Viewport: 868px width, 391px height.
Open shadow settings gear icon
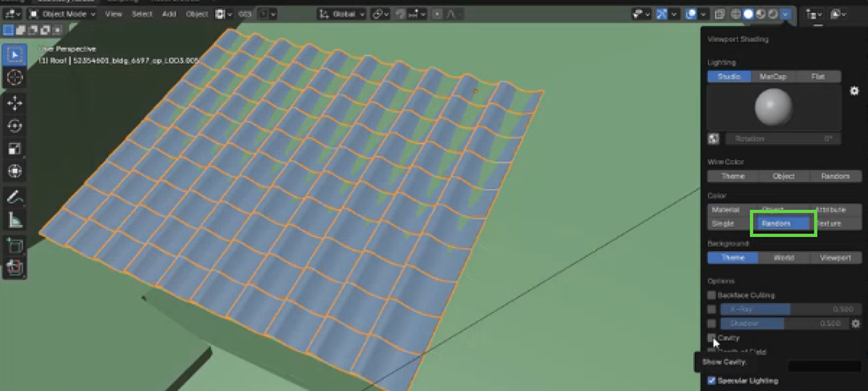[855, 324]
